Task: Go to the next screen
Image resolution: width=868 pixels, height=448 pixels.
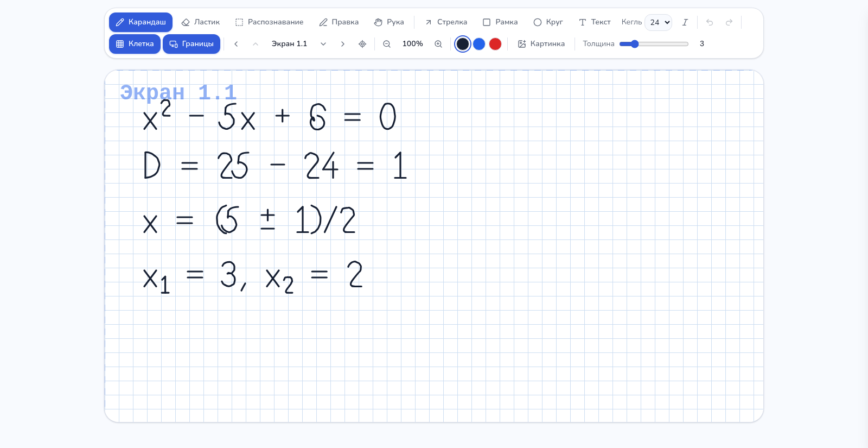Action: (x=343, y=44)
